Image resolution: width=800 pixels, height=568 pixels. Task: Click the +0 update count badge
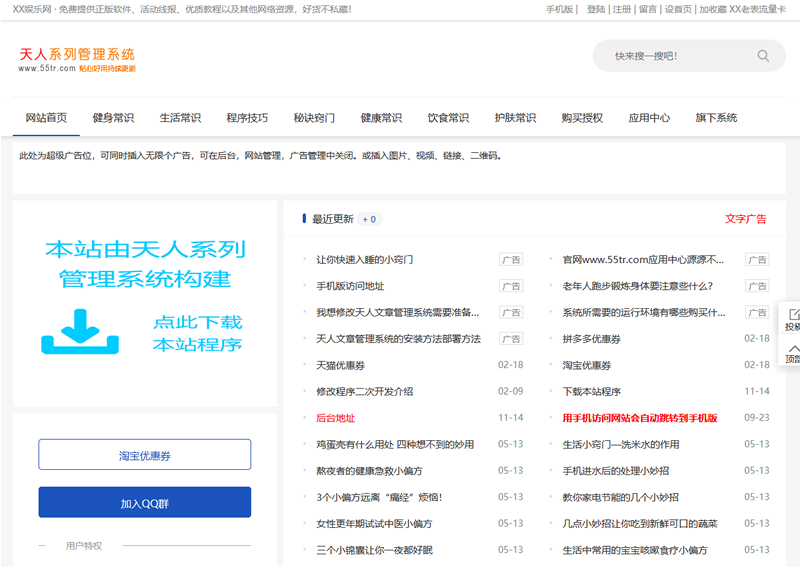click(369, 219)
